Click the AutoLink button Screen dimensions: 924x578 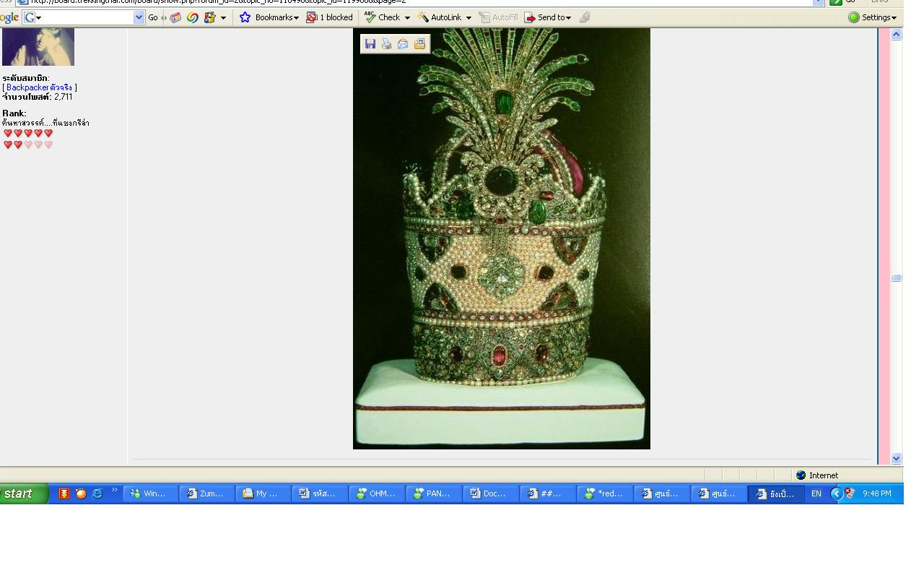(440, 17)
